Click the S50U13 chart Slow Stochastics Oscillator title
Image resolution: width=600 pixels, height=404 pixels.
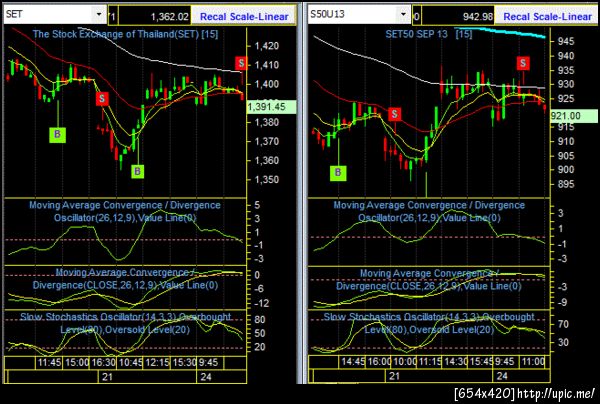429,323
